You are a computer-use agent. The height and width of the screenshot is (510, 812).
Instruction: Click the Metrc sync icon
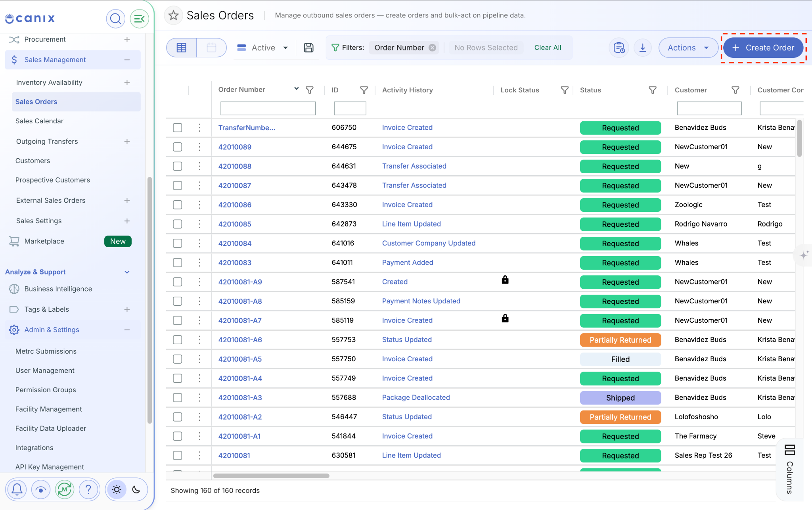click(64, 490)
